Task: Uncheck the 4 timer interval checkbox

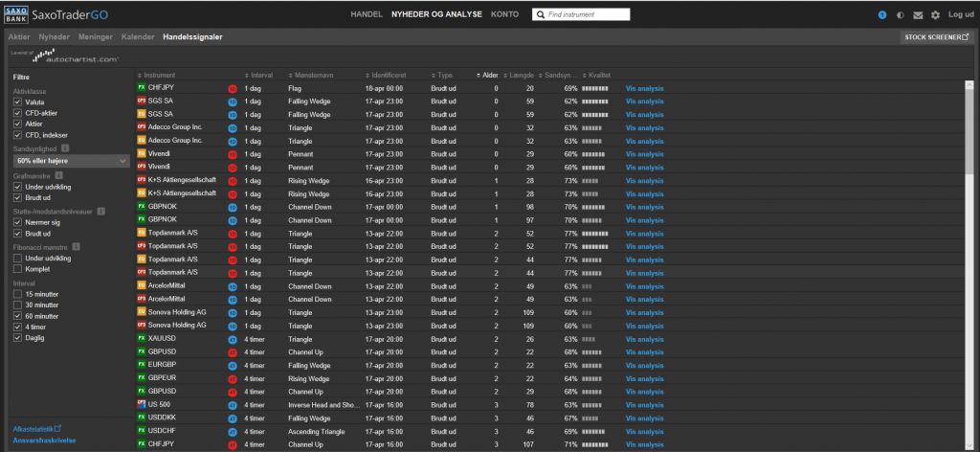Action: pos(17,327)
